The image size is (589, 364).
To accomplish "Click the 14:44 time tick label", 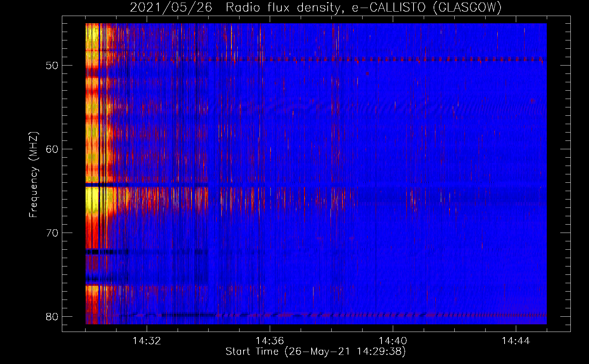I will point(516,341).
